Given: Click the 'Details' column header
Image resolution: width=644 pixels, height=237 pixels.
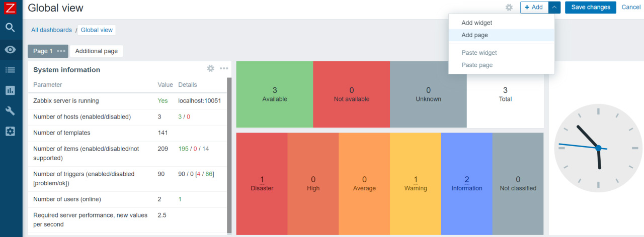Looking at the screenshot, I should pos(188,85).
